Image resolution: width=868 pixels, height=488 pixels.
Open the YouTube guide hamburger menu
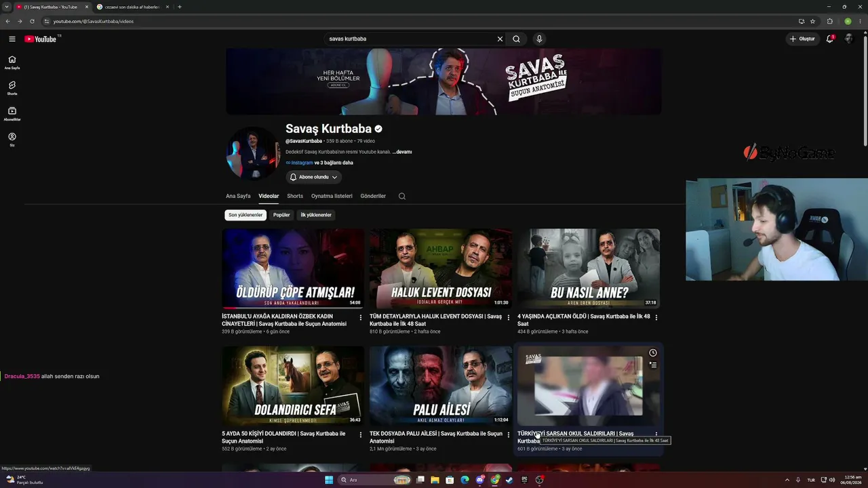[12, 39]
